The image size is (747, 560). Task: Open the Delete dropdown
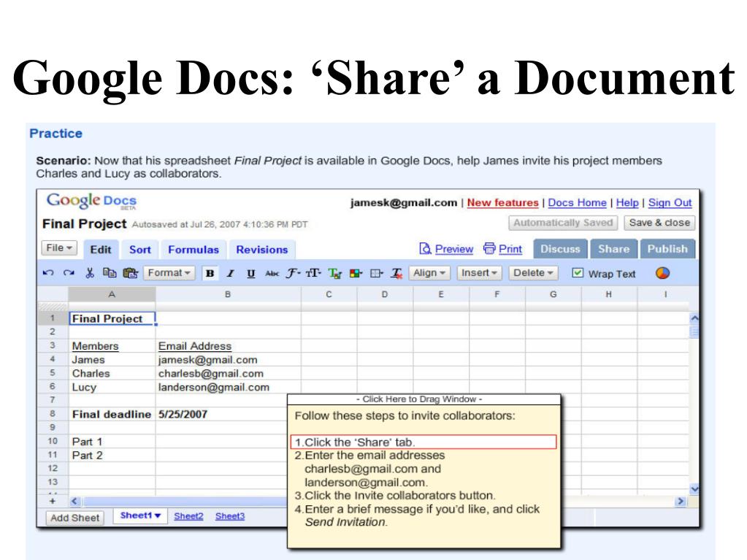coord(533,273)
